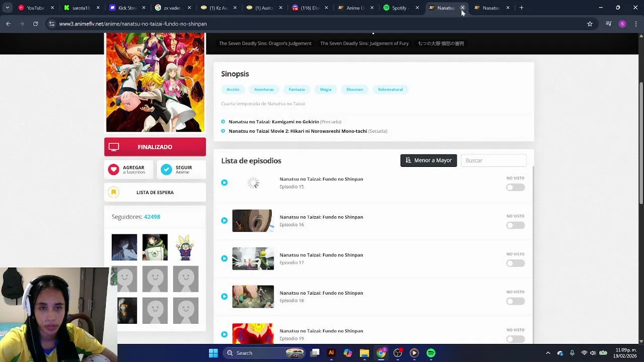This screenshot has height=362, width=644.
Task: Play Episodio 17 using its blue play icon
Action: coord(224,258)
